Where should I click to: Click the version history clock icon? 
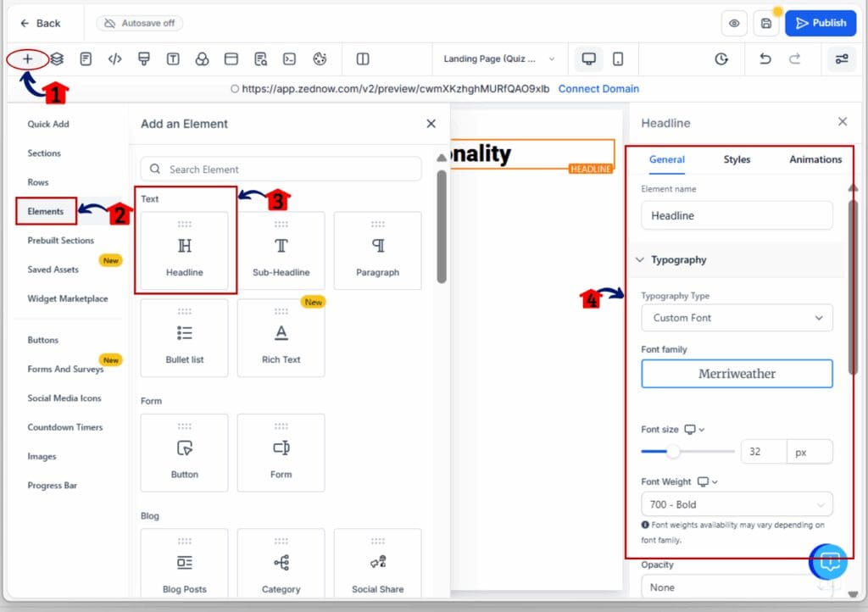(721, 59)
